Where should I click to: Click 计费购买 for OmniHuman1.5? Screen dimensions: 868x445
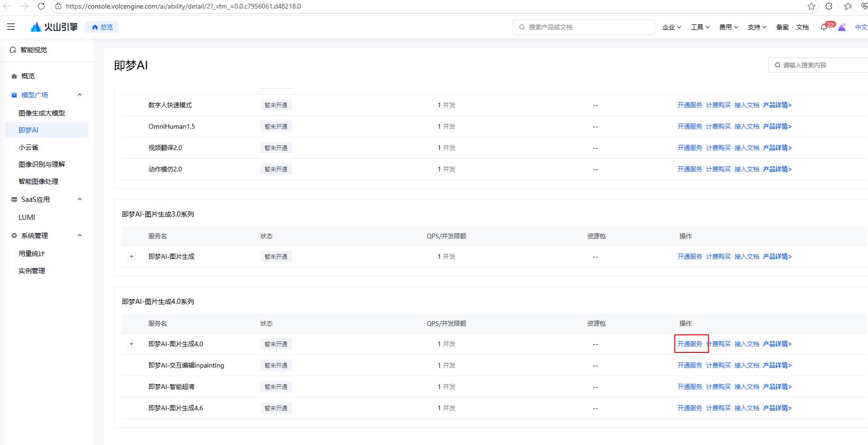pos(718,126)
